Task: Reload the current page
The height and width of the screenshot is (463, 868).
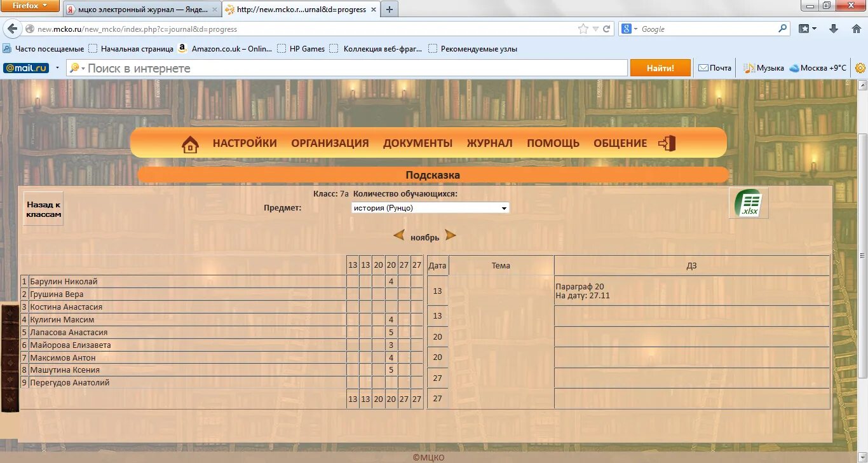Action: pos(607,29)
